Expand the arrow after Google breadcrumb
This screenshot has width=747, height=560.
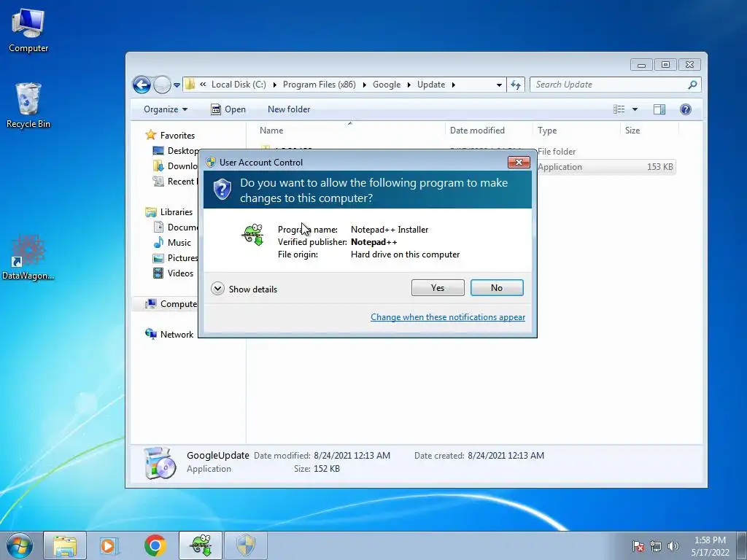(x=409, y=85)
